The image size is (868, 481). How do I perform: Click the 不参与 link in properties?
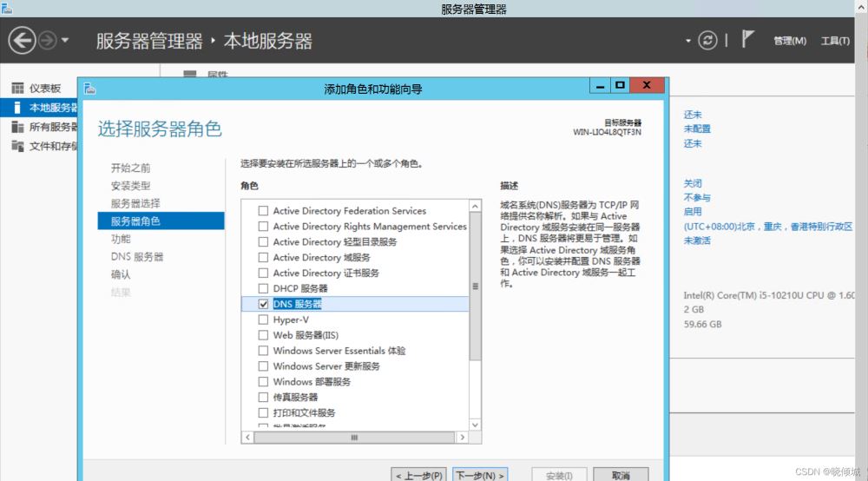(x=697, y=197)
